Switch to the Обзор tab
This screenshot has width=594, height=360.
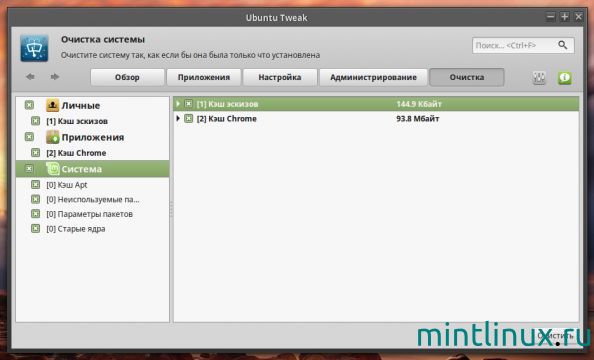(x=127, y=77)
